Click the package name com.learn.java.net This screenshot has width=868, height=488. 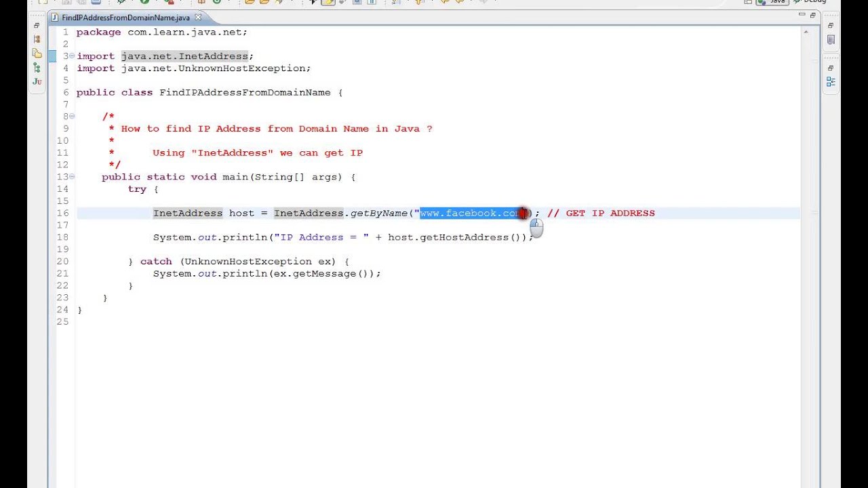tap(184, 32)
